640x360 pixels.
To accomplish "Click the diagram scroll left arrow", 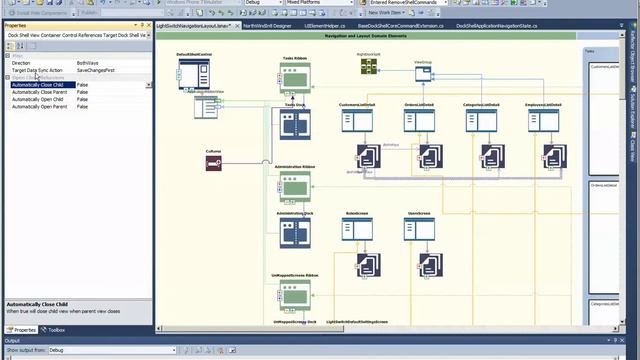I will pyautogui.click(x=159, y=329).
